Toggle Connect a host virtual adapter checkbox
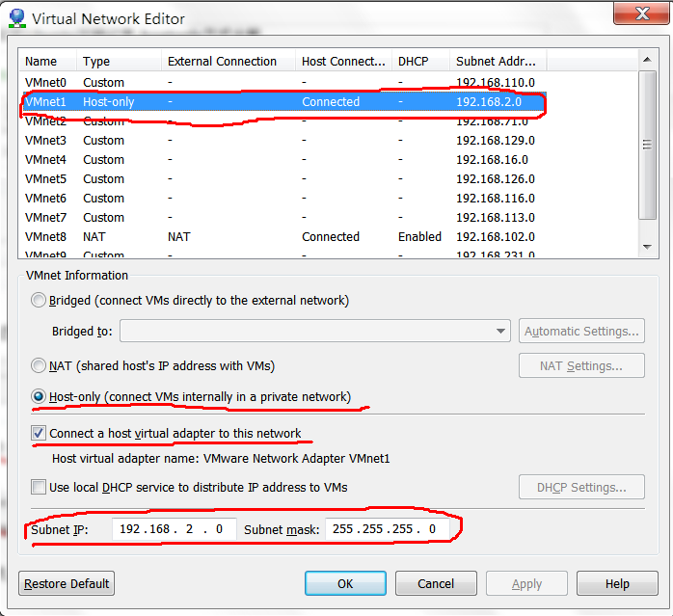Image resolution: width=673 pixels, height=616 pixels. [39, 433]
